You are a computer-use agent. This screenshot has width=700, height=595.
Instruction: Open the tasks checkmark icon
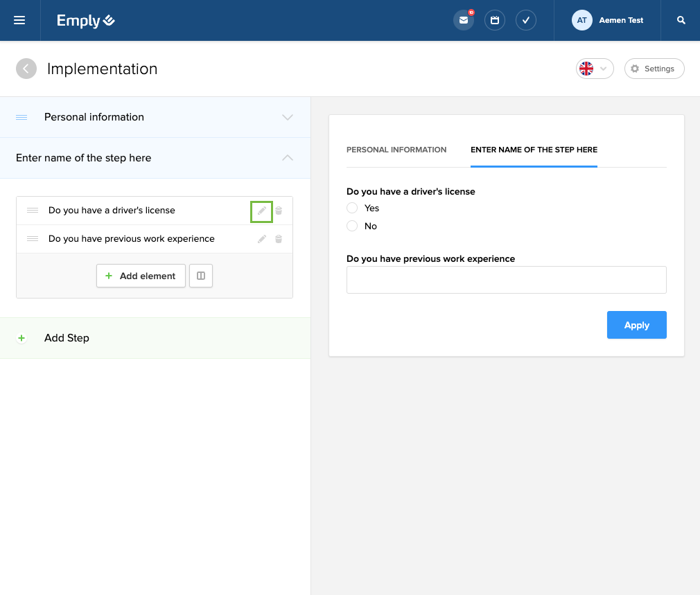click(x=526, y=20)
